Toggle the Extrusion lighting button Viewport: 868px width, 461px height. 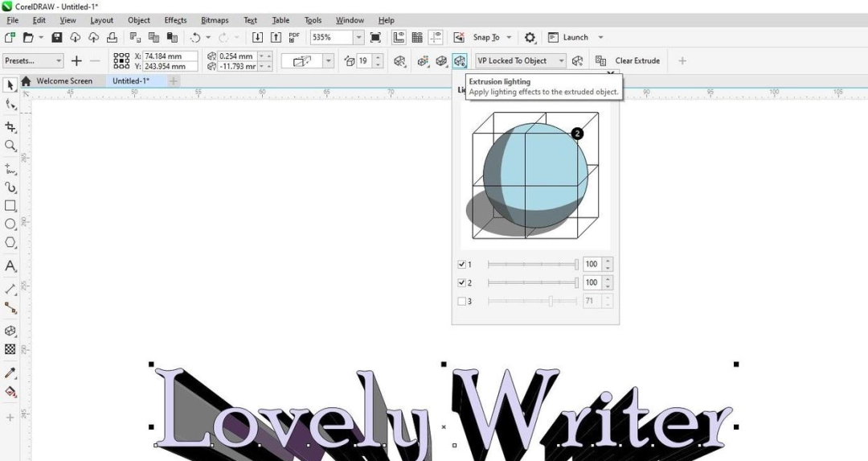[x=460, y=60]
